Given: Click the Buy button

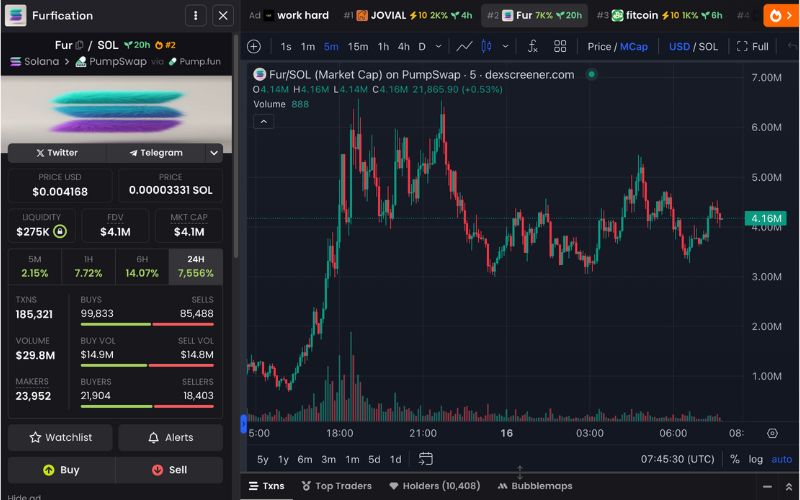Looking at the screenshot, I should (x=61, y=470).
